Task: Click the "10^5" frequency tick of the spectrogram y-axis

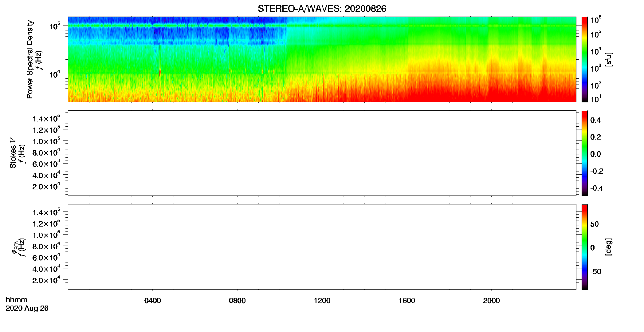Action: coord(54,26)
